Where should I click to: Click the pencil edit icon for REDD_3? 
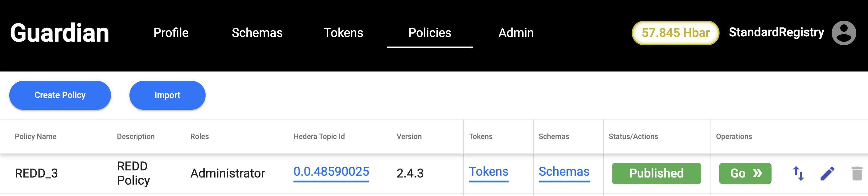click(x=827, y=174)
